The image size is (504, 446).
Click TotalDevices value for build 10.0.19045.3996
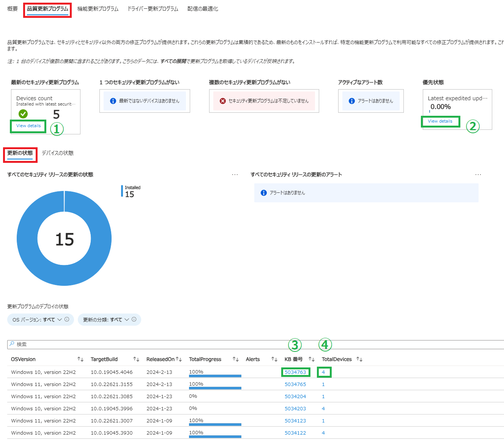323,408
